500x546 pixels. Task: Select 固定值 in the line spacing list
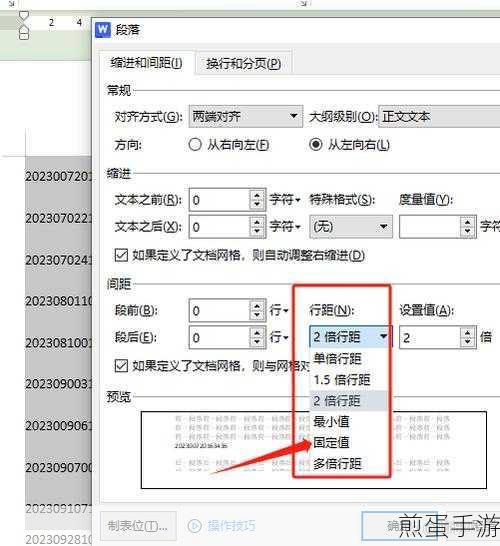click(x=348, y=443)
